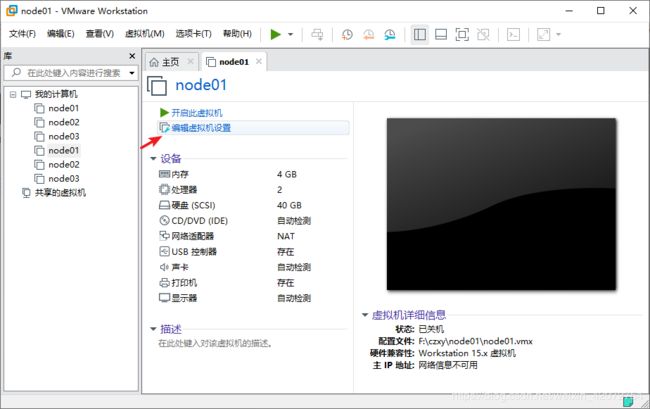Click the revert to snapshot toolbar icon
The image size is (650, 409).
[x=369, y=34]
